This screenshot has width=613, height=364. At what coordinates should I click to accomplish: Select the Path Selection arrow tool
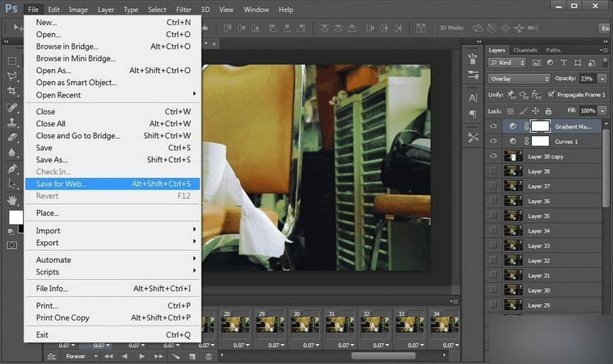[12, 184]
